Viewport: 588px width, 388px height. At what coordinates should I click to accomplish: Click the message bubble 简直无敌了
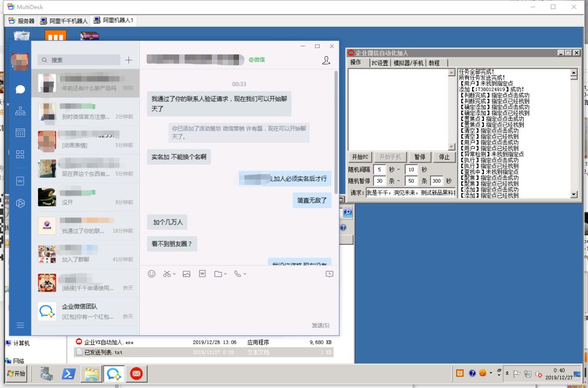coord(312,201)
